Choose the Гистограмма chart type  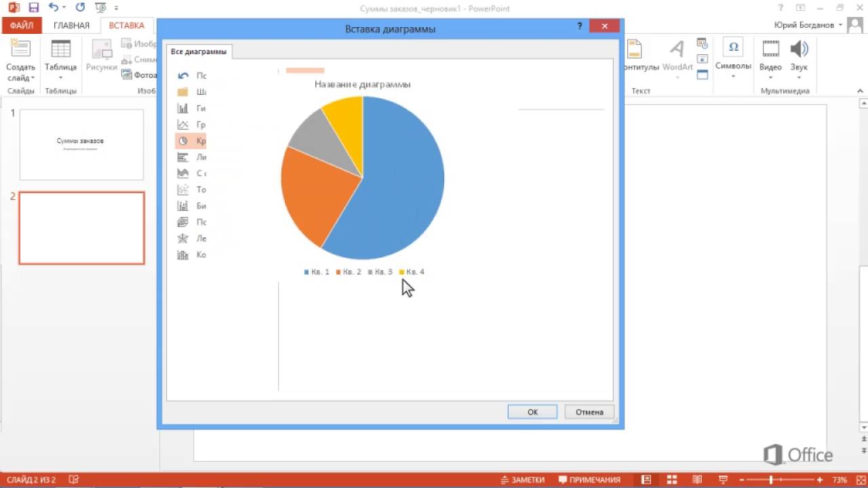click(190, 108)
